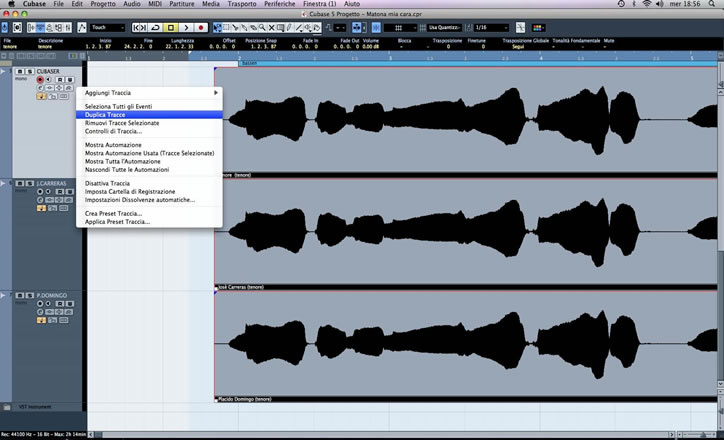
Task: Select the Time Warp tool
Action: 280,28
